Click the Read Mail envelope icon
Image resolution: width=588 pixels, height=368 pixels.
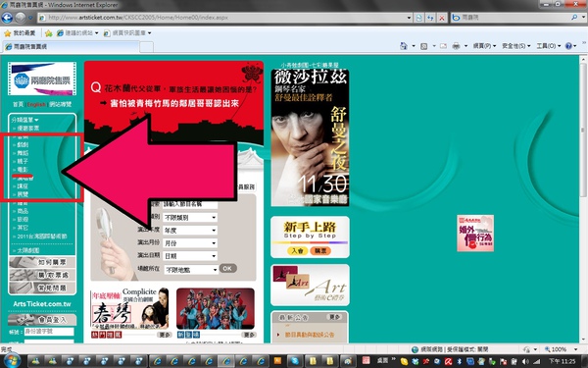443,46
